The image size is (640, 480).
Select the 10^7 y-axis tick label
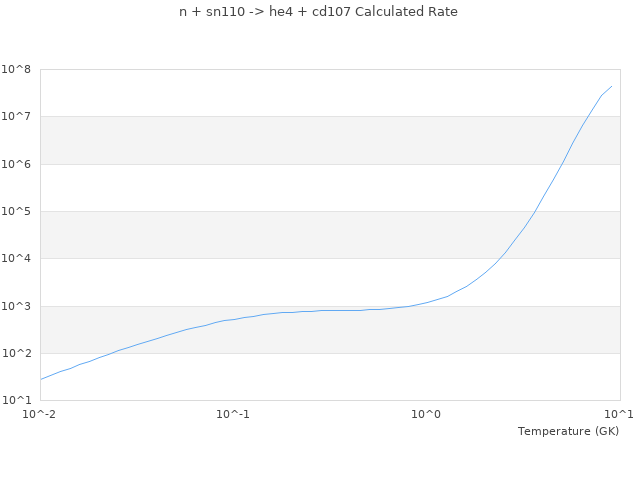(17, 117)
